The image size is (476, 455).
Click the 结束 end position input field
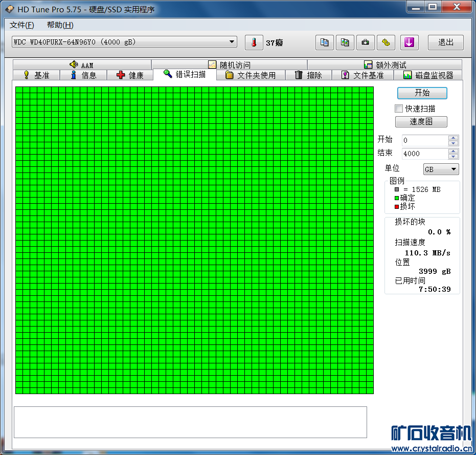(x=425, y=154)
